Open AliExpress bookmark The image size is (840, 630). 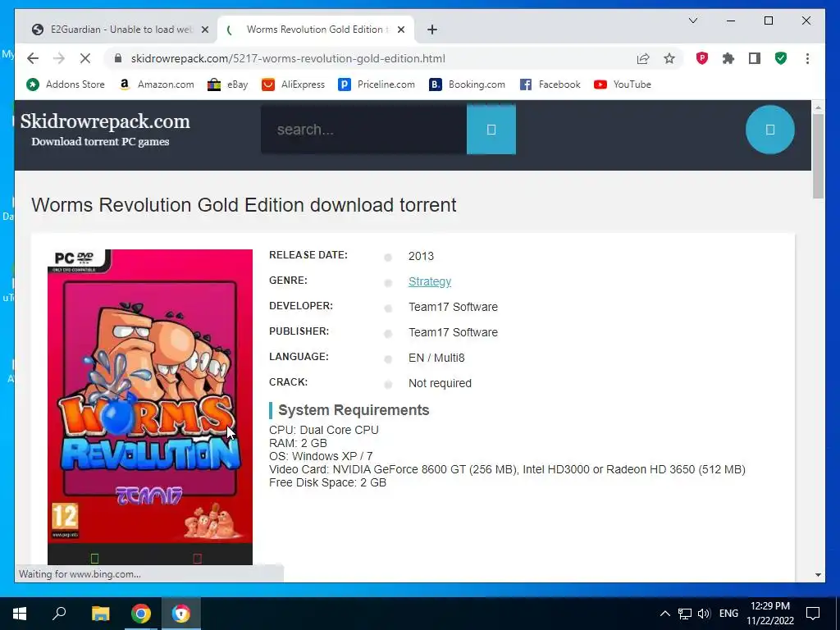[293, 84]
